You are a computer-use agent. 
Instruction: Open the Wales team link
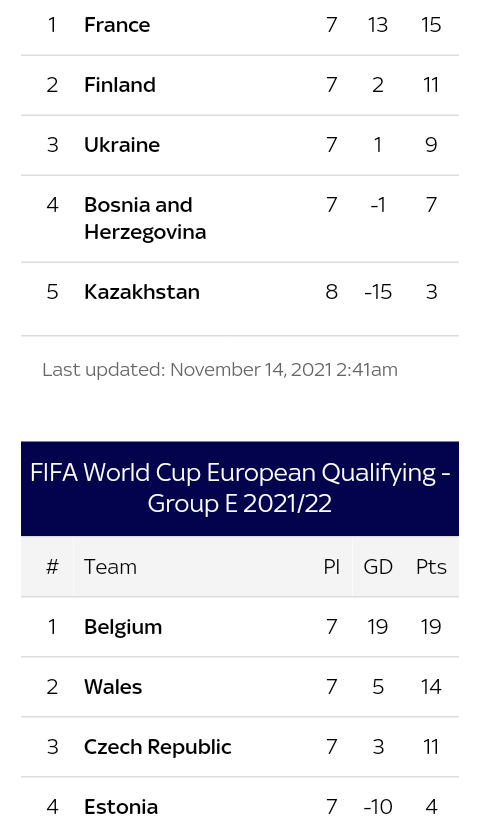(113, 687)
